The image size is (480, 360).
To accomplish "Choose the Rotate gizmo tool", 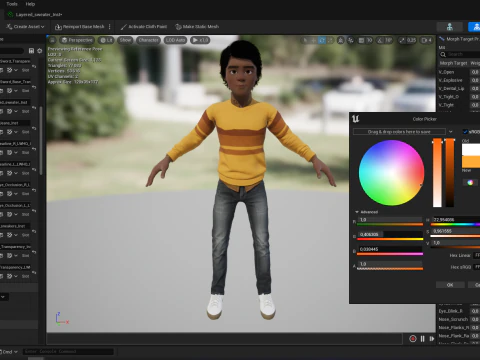I will coord(322,40).
